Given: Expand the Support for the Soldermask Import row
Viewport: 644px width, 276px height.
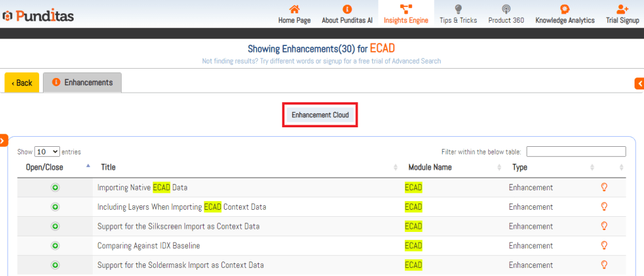Looking at the screenshot, I should click(55, 265).
